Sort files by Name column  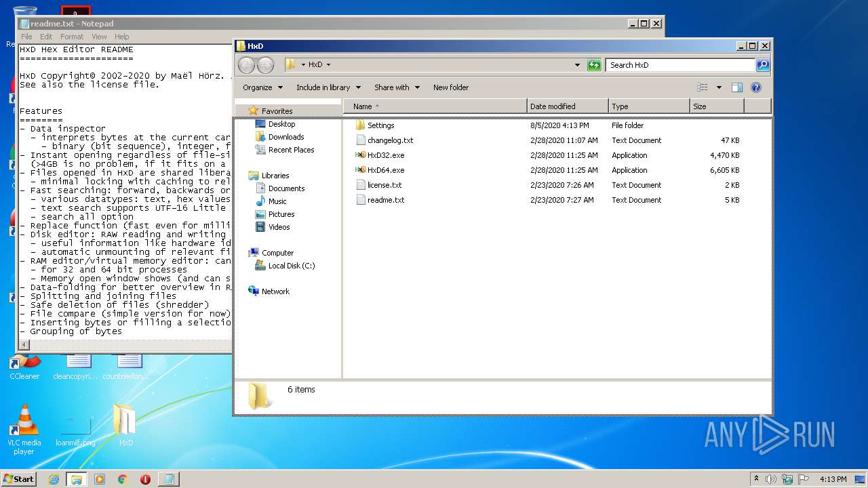click(435, 106)
